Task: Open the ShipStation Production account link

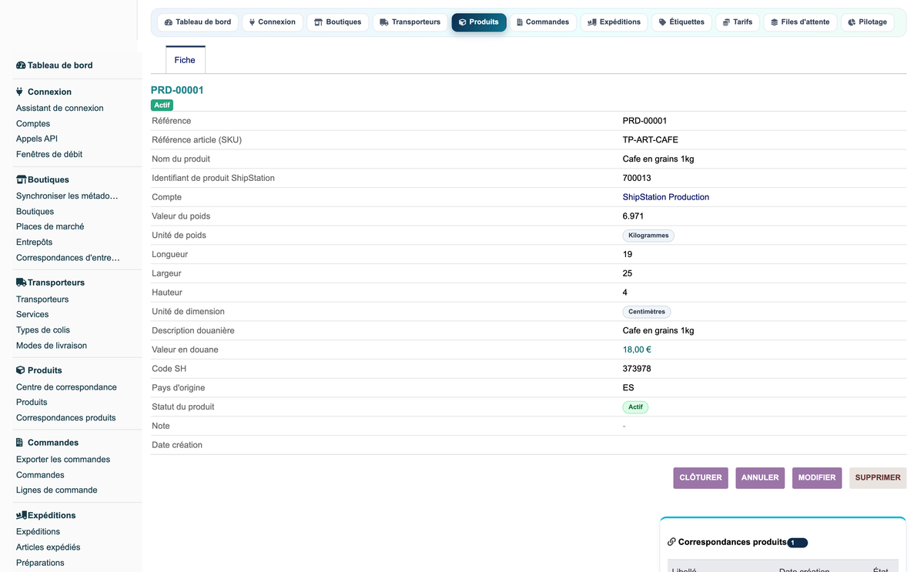Action: pos(666,197)
